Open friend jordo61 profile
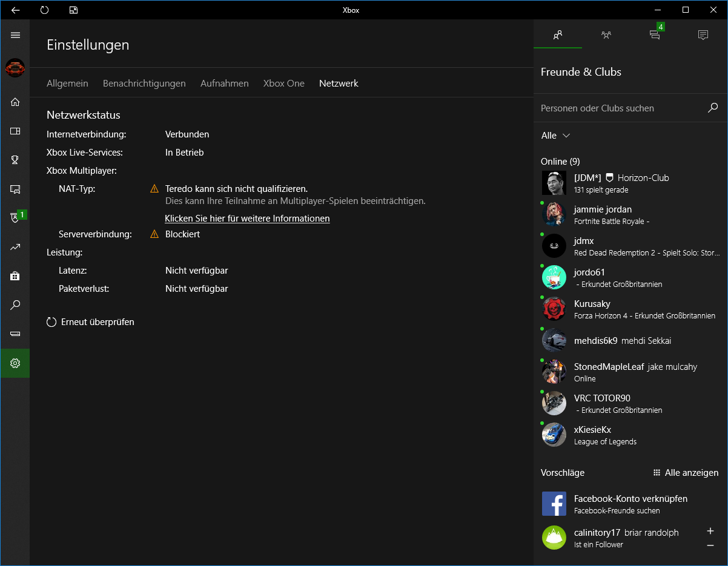This screenshot has height=566, width=728. [630, 277]
